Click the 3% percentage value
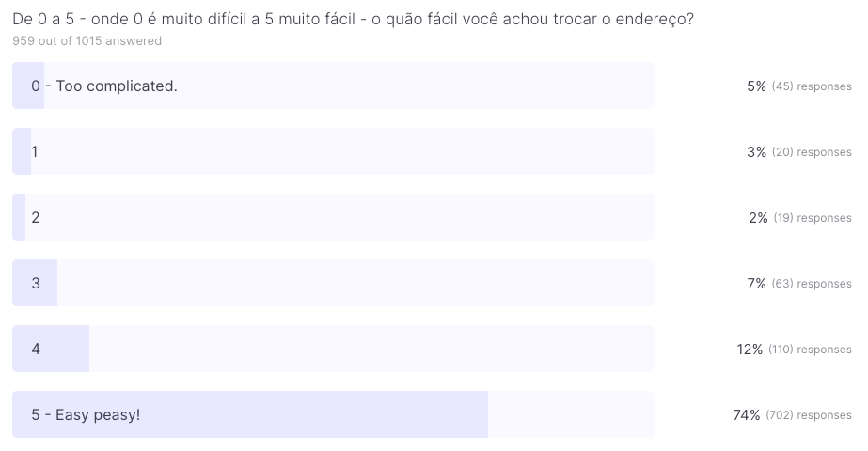The width and height of the screenshot is (868, 451). click(756, 152)
